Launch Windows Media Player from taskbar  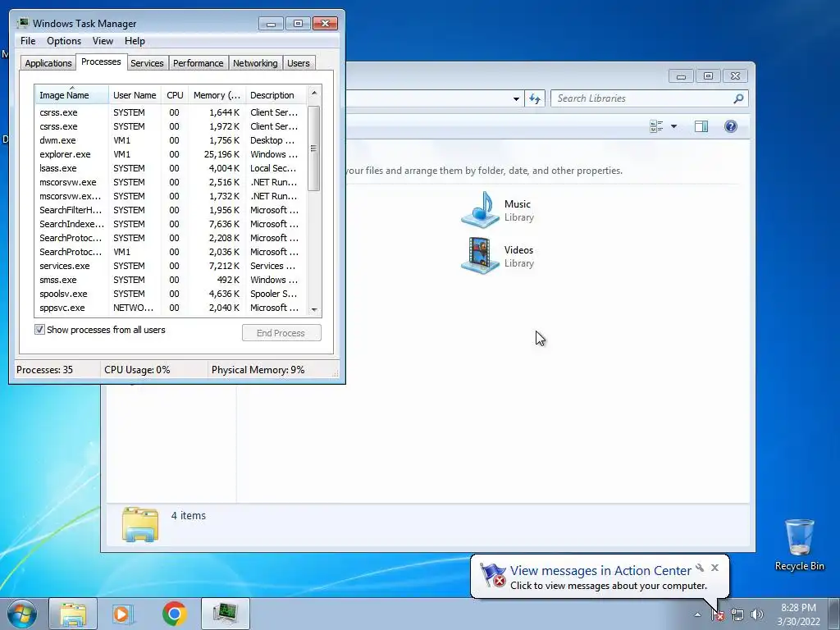pos(122,614)
